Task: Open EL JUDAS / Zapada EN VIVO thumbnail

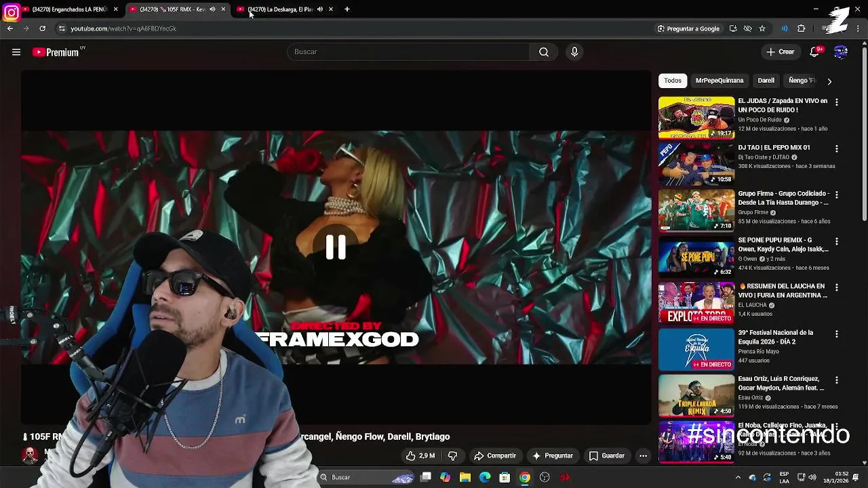Action: tap(696, 118)
